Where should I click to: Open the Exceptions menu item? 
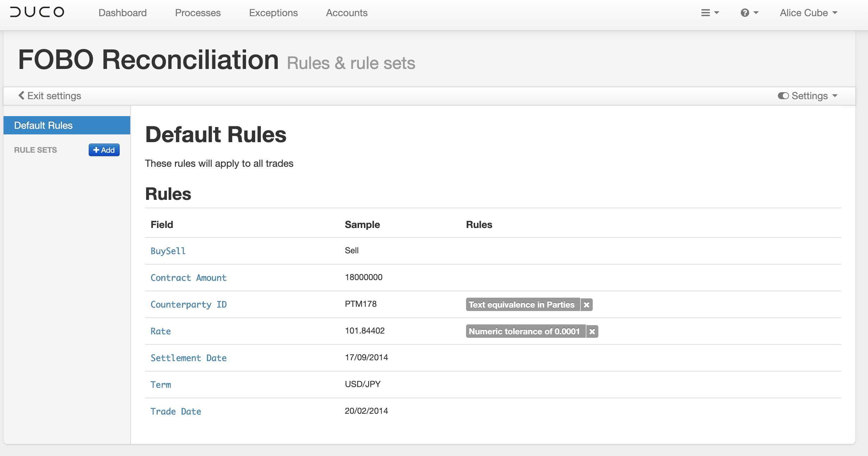click(273, 13)
